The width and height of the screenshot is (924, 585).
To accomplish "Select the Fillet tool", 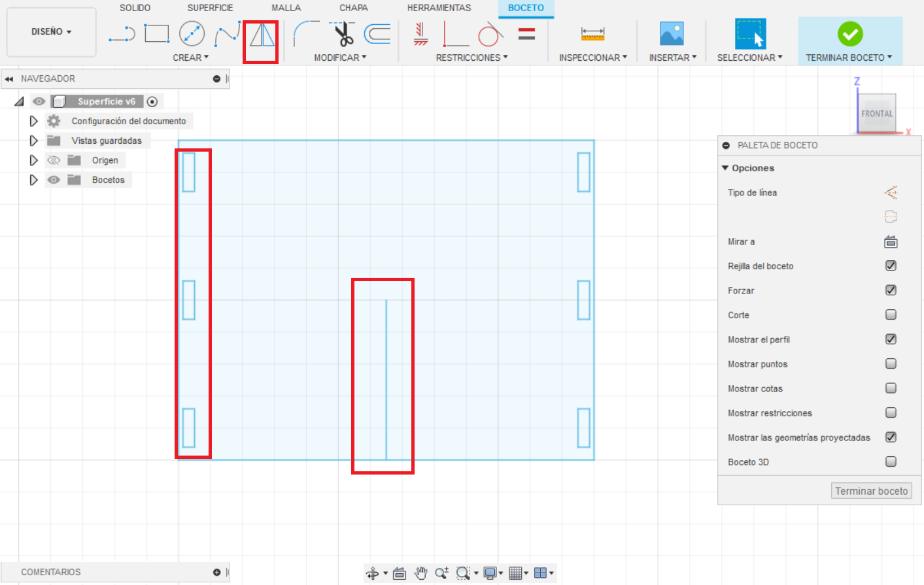I will pyautogui.click(x=306, y=33).
